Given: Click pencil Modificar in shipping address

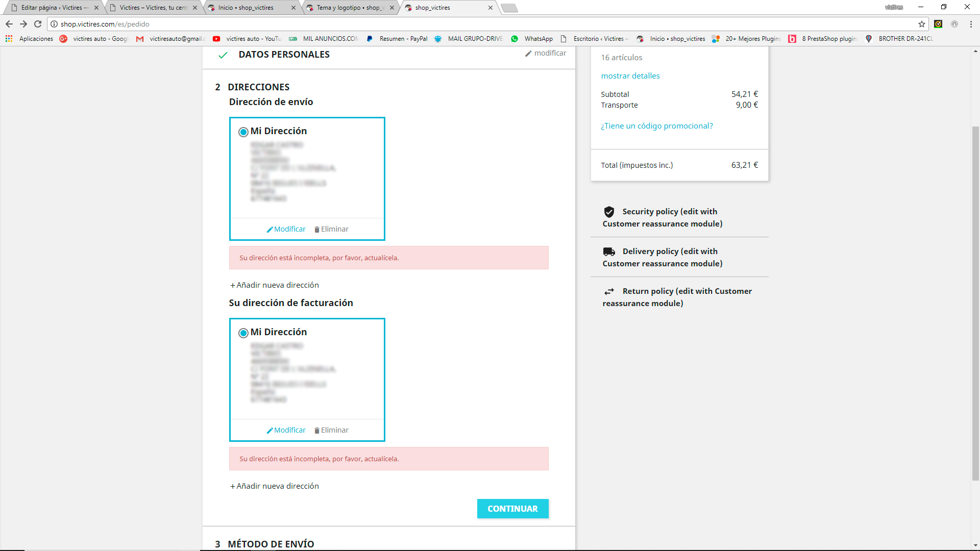Looking at the screenshot, I should click(286, 229).
